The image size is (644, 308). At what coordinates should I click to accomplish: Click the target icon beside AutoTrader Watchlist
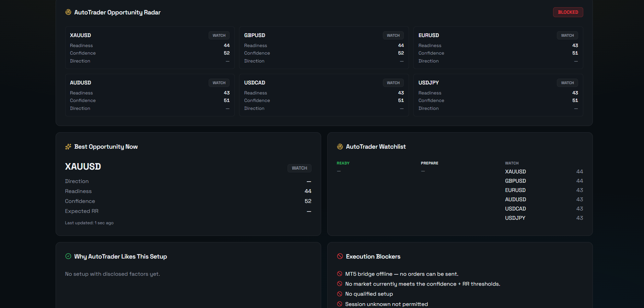pos(340,147)
